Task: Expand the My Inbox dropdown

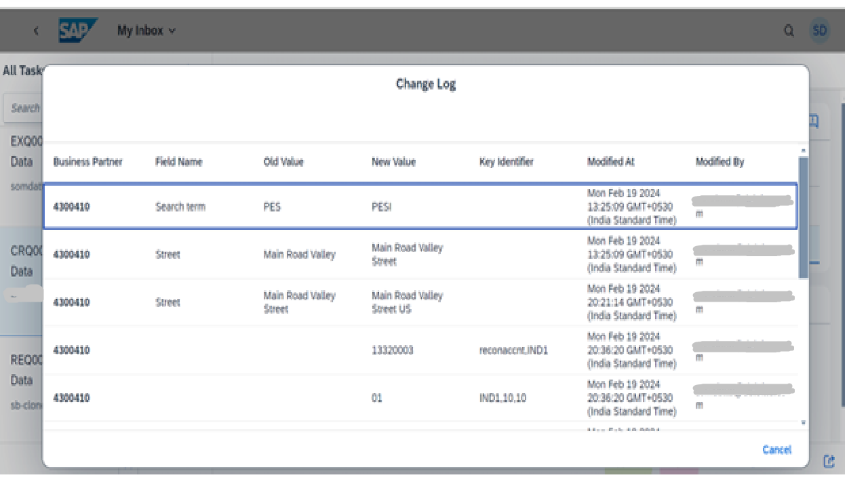Action: tap(146, 30)
